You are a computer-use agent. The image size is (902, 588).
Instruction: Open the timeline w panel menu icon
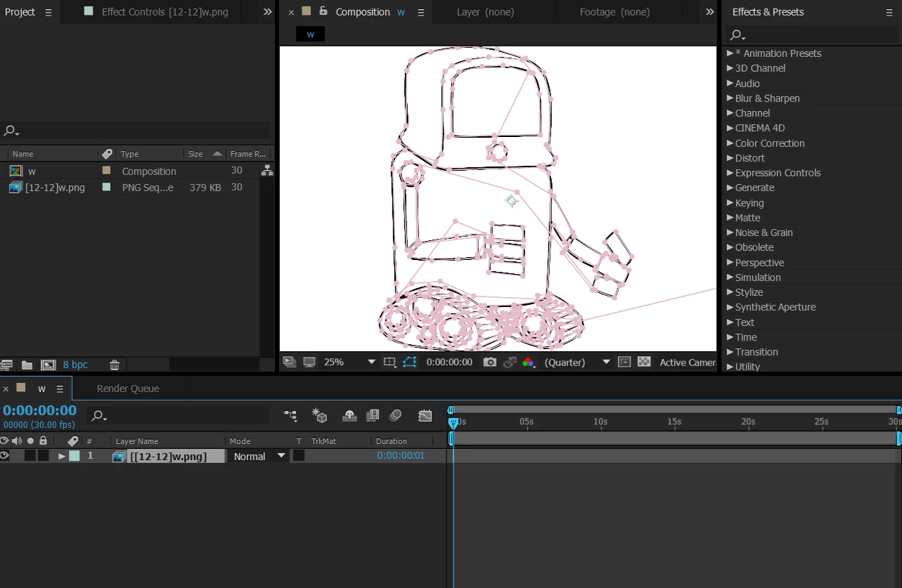60,388
